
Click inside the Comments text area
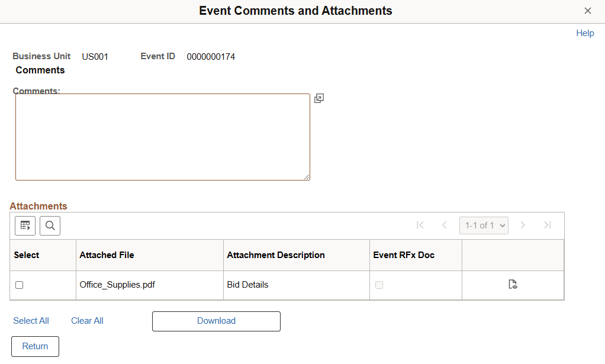[x=163, y=136]
